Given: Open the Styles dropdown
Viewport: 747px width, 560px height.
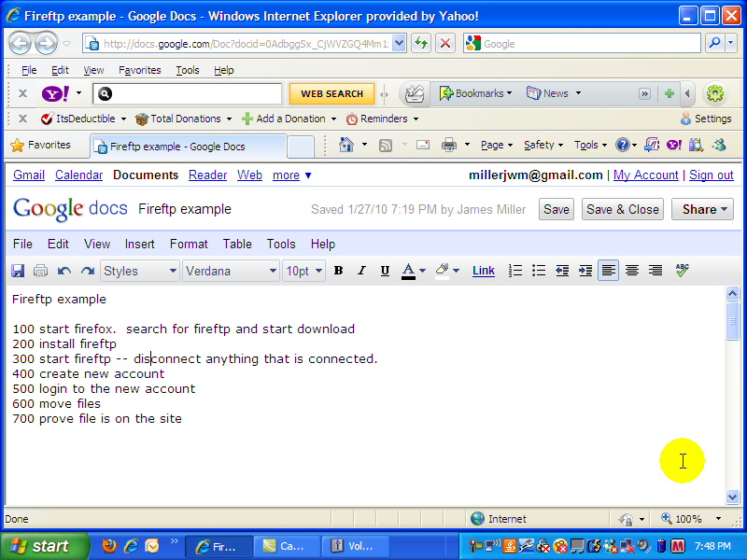Looking at the screenshot, I should [140, 271].
